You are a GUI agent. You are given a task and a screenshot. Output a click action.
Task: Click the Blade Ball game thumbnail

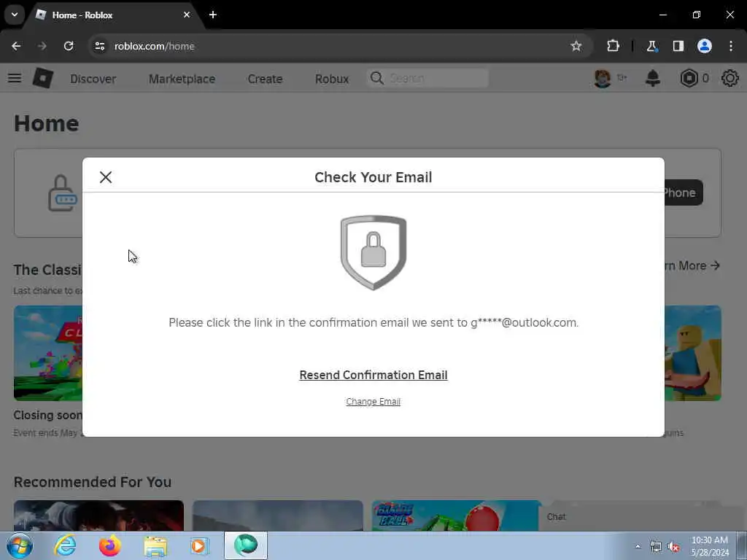tap(457, 516)
